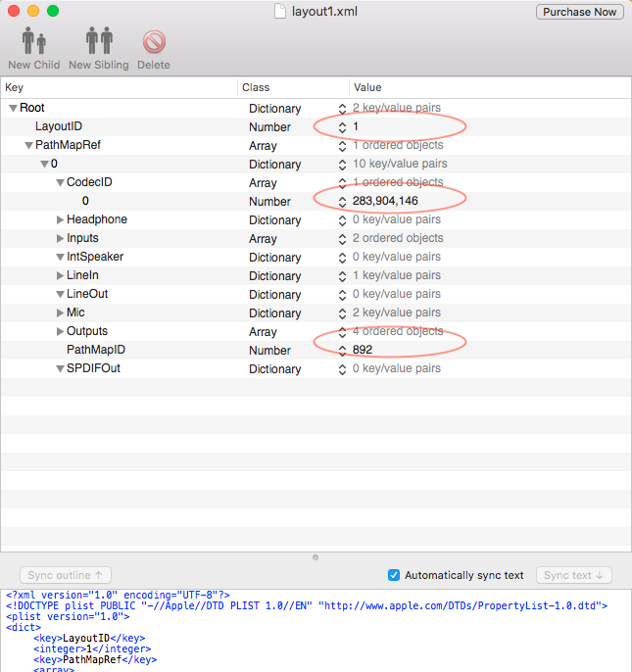Open class stepper for Root row

click(342, 109)
